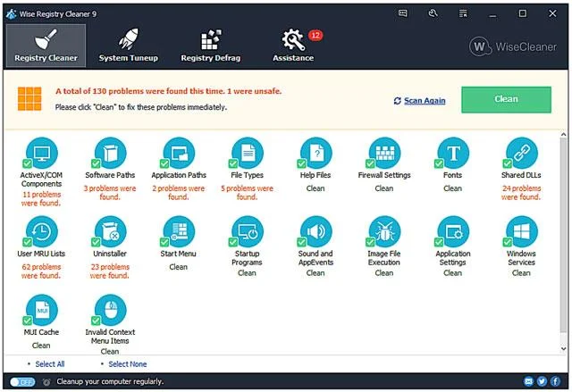Click the scrollbar down arrow
This screenshot has height=392, width=572.
point(564,348)
